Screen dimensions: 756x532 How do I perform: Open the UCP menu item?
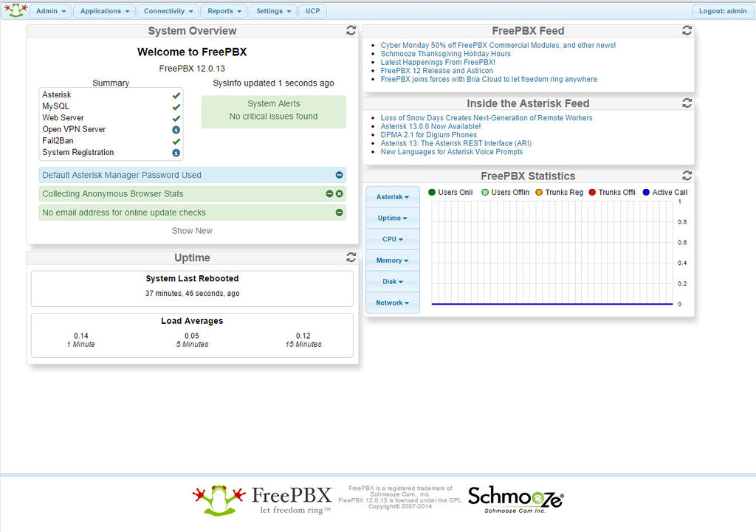click(x=313, y=11)
